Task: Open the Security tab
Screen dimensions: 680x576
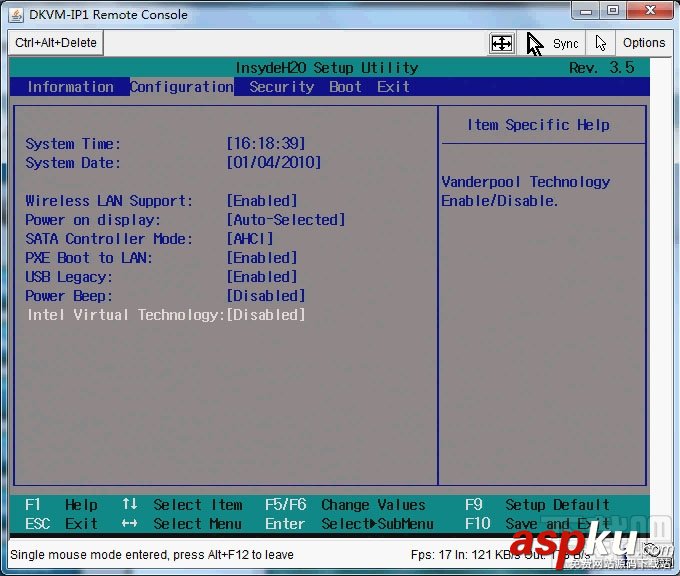Action: pos(282,87)
